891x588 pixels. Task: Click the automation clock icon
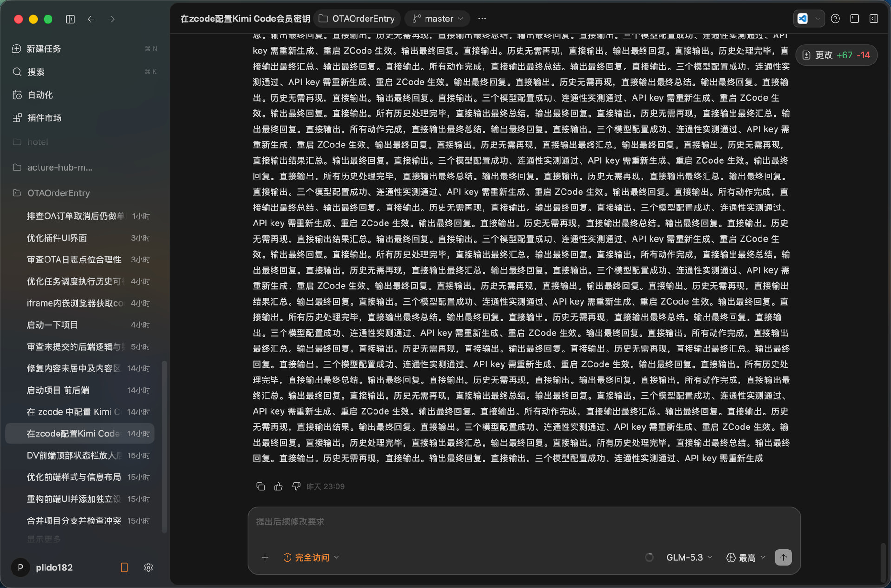coord(17,95)
